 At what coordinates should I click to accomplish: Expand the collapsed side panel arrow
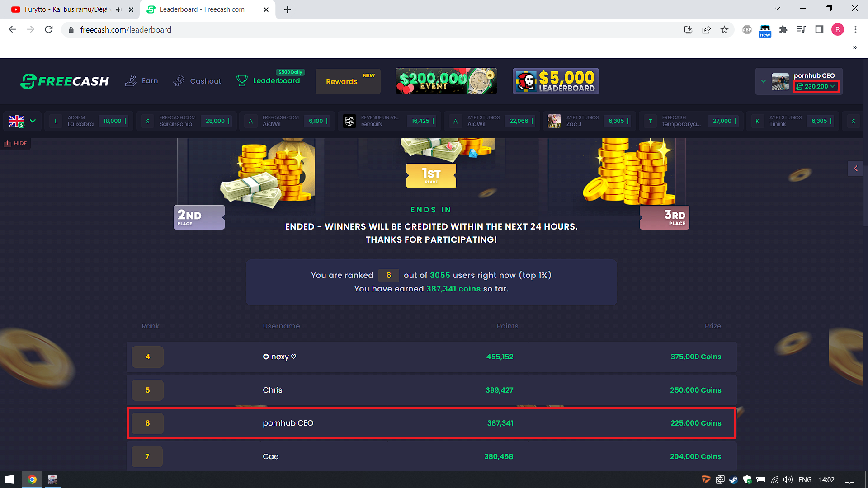855,169
